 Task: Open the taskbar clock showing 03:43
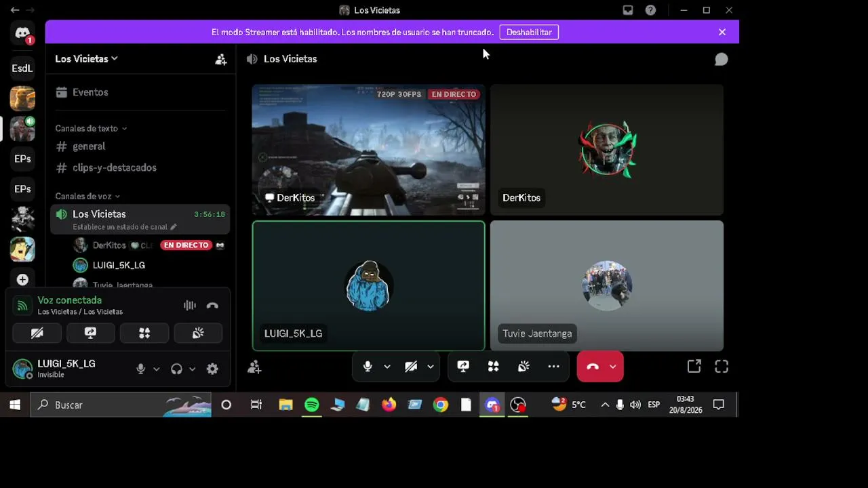pos(686,405)
